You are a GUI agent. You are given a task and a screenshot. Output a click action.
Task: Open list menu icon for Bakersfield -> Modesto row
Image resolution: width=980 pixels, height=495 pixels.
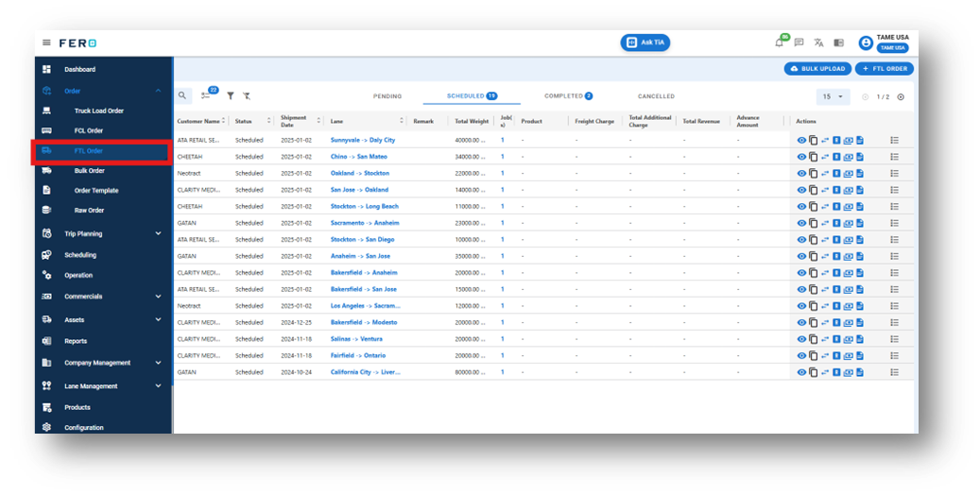tap(894, 322)
